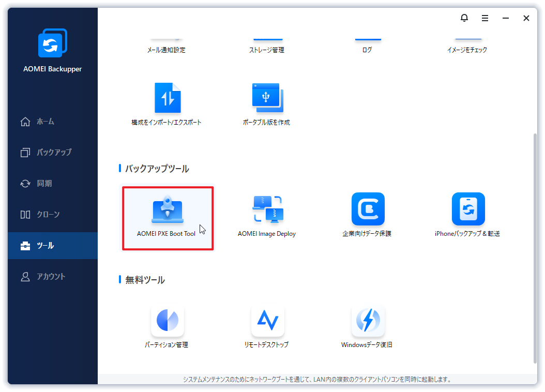Open パーティション管理 free tool

pos(167,327)
